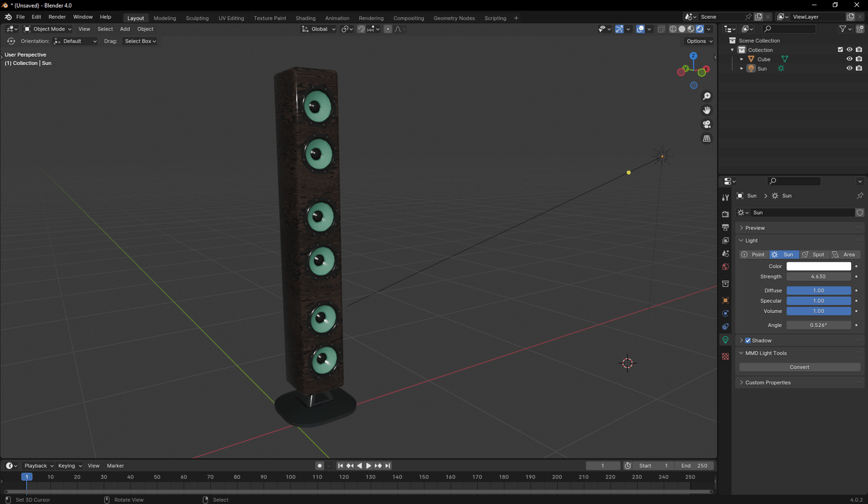Select material preview viewport shading
The height and width of the screenshot is (504, 868).
[690, 29]
